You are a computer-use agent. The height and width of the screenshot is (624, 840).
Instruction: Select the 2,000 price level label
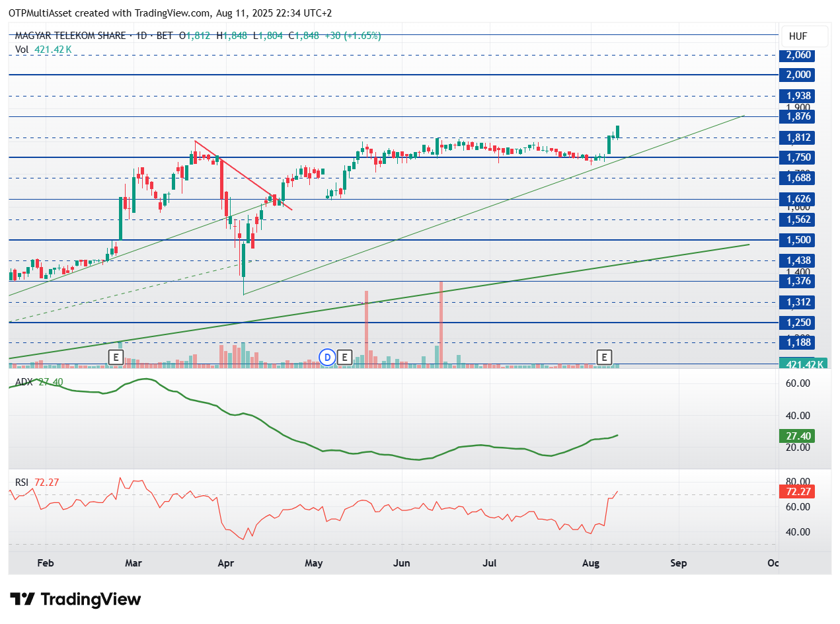pos(796,75)
